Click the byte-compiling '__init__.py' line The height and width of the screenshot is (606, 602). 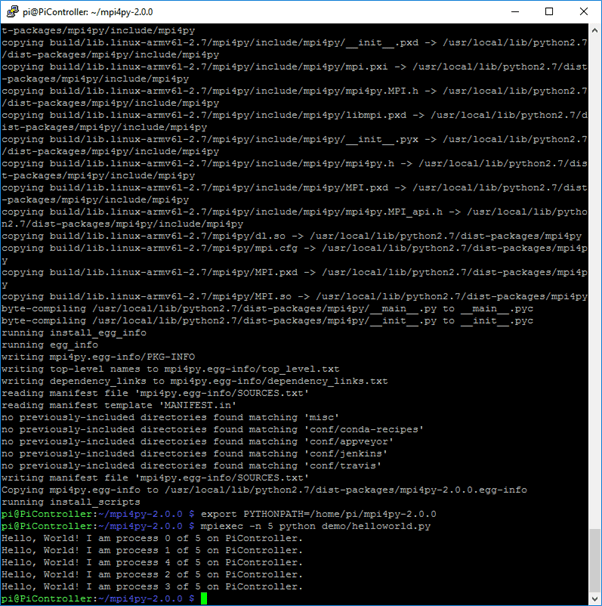[267, 320]
